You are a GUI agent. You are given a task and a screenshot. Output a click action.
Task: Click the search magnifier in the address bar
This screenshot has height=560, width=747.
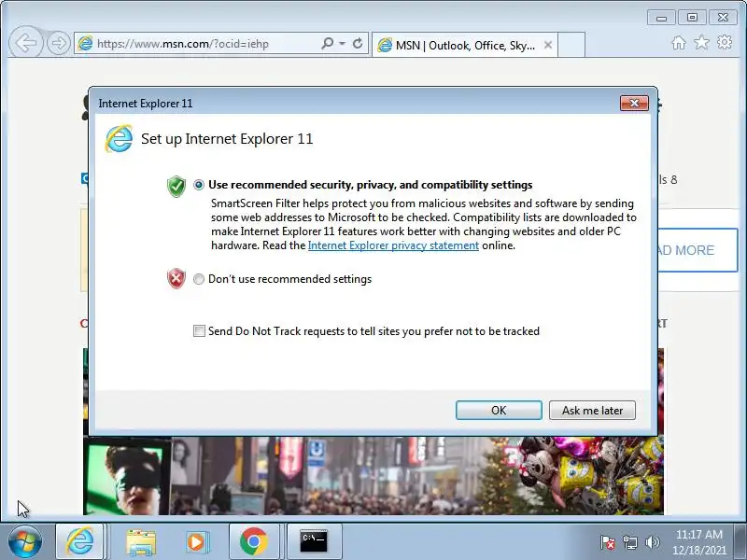[328, 44]
